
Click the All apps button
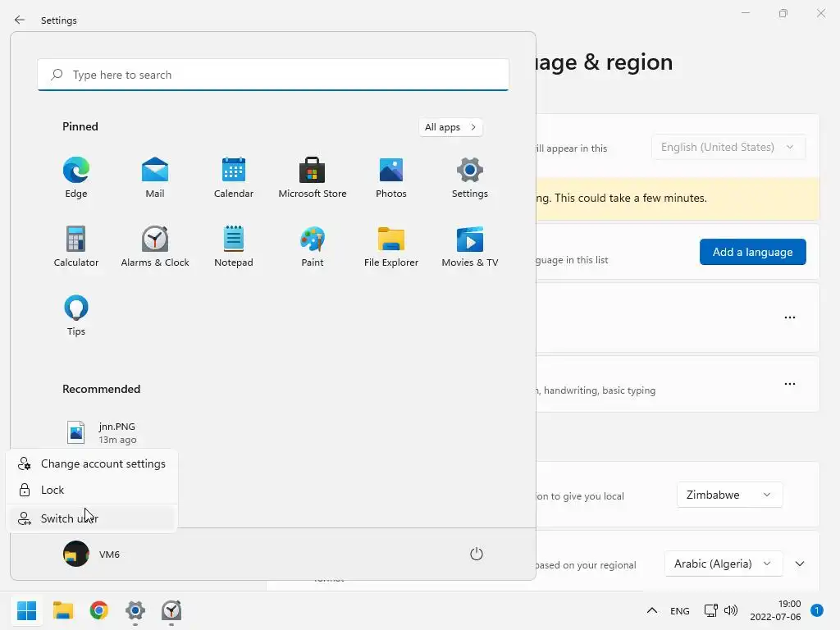[x=450, y=127]
